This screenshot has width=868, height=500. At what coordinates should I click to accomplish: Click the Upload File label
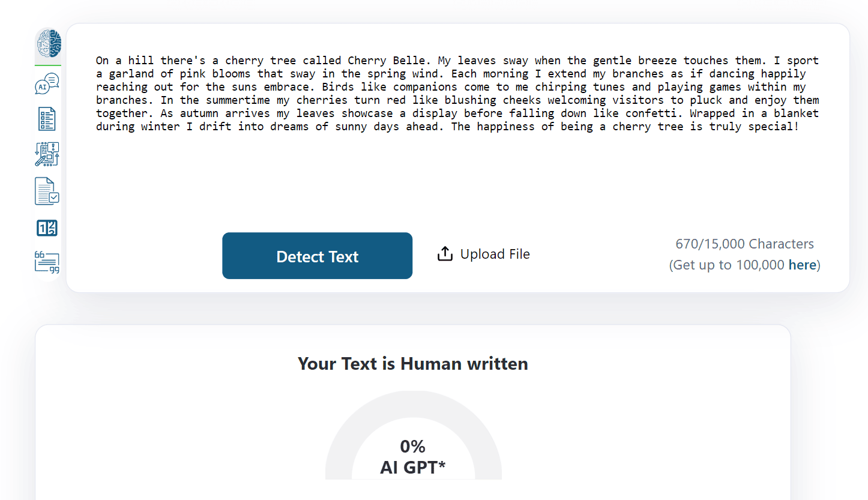495,255
